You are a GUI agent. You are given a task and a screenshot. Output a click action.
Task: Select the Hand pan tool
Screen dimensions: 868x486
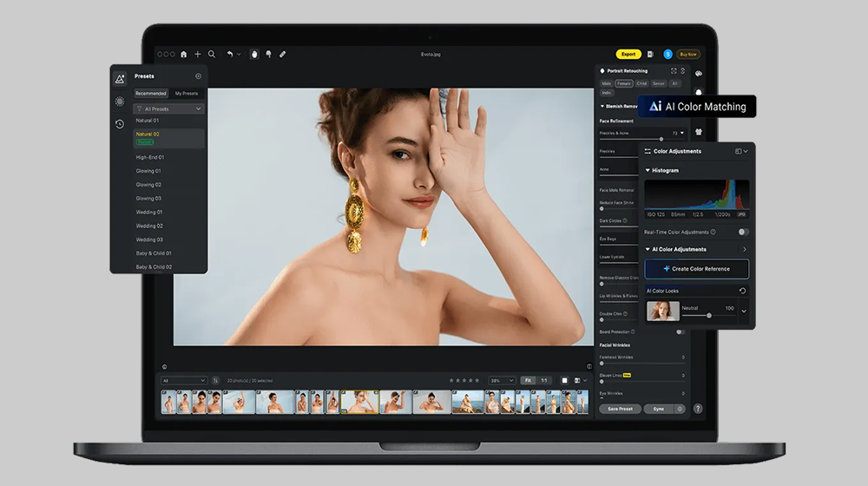click(254, 55)
